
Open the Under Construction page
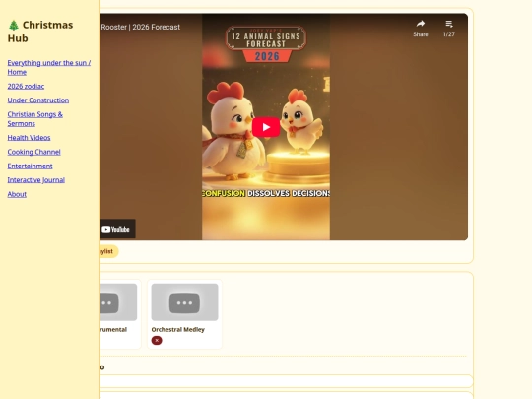point(38,100)
